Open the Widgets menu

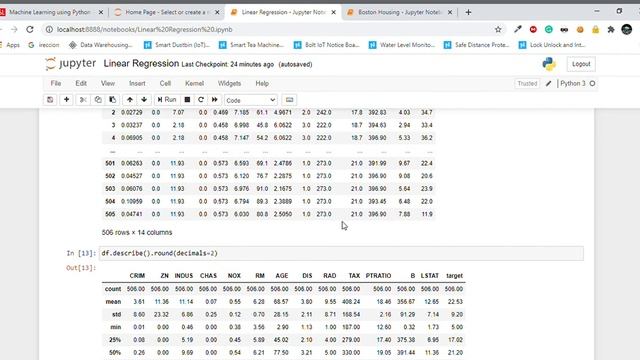229,83
